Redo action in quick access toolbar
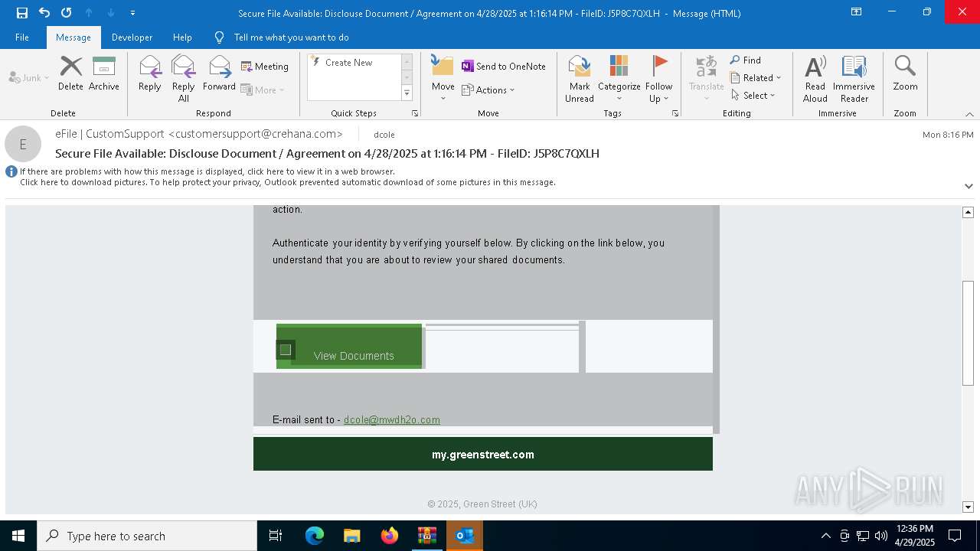This screenshot has height=551, width=980. 66,13
